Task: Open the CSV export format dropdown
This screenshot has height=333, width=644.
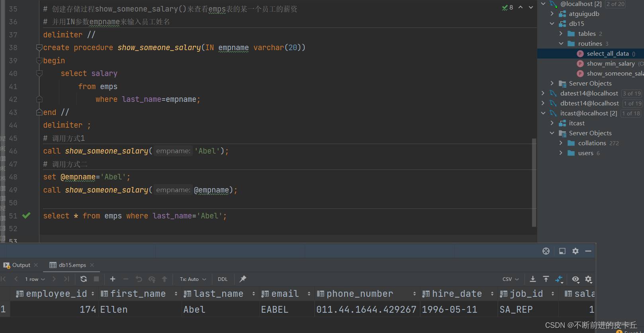Action: tap(511, 279)
